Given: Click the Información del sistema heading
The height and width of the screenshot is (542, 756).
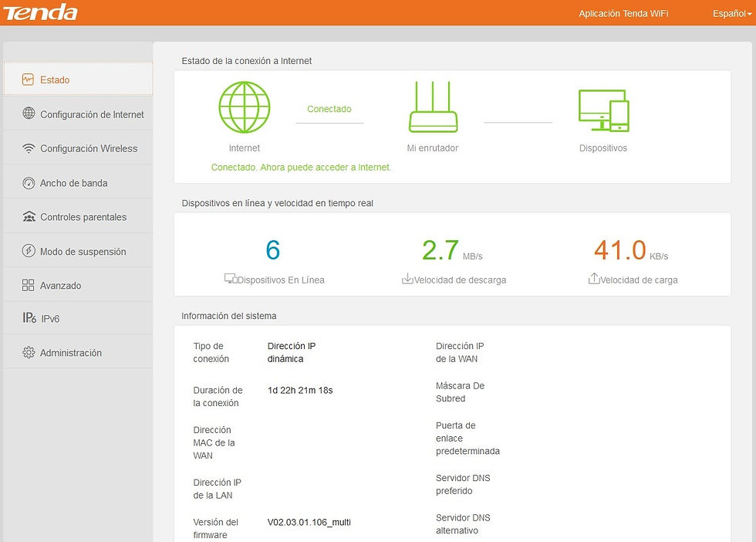Looking at the screenshot, I should [229, 316].
